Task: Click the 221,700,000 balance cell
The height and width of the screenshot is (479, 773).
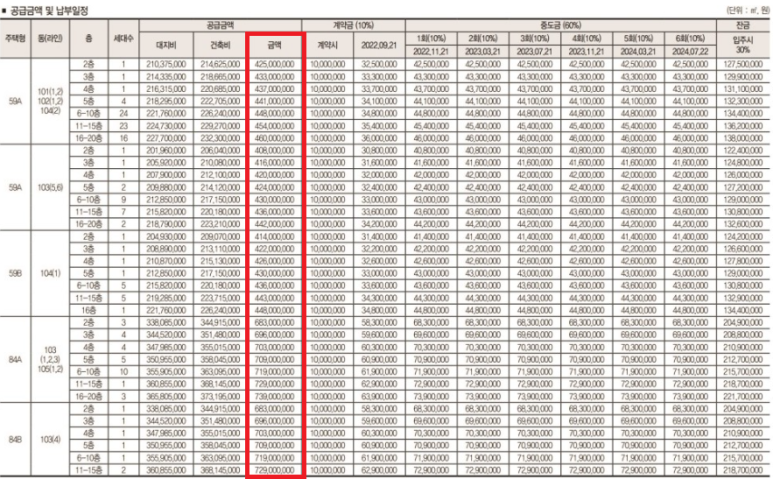Action: click(743, 396)
